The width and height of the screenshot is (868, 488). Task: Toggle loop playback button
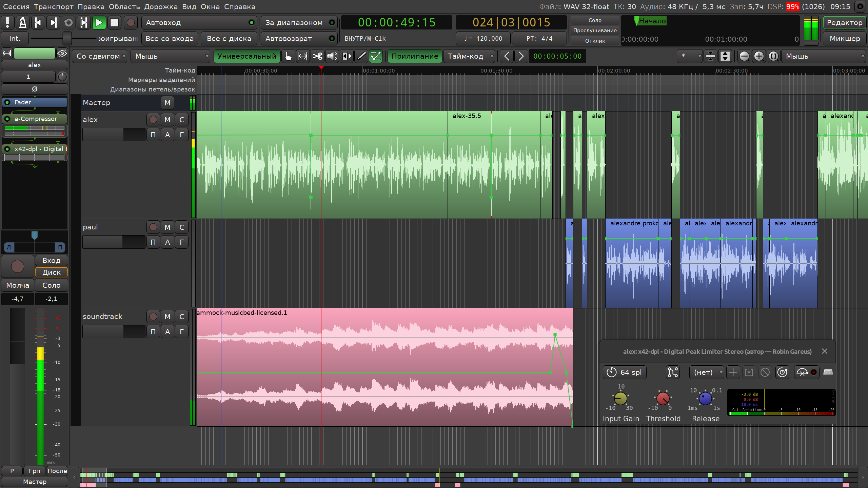(68, 23)
